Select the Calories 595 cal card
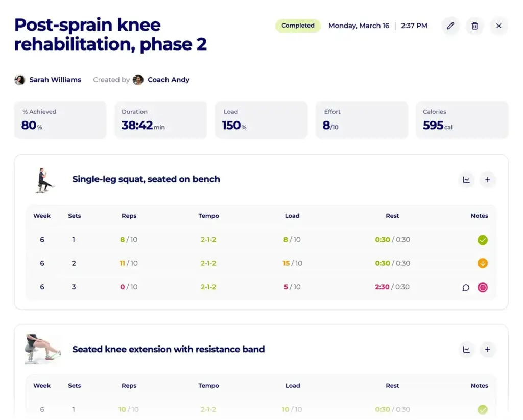Screen dimensions: 523x420 (x=462, y=120)
